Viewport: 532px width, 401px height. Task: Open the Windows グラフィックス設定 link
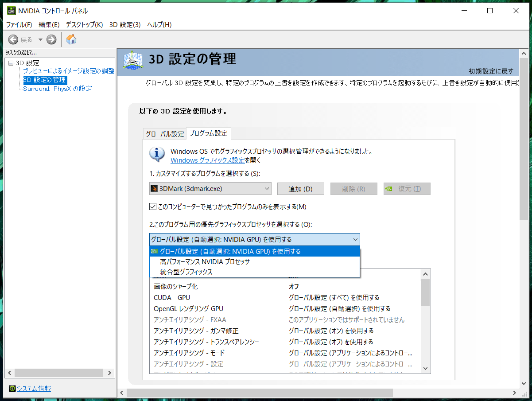(x=208, y=160)
